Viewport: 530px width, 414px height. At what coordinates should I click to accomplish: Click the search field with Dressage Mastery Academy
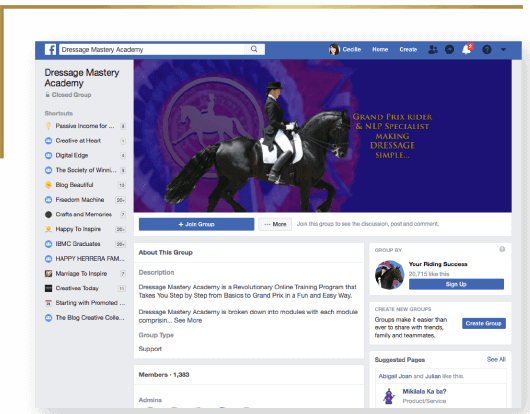coord(152,49)
